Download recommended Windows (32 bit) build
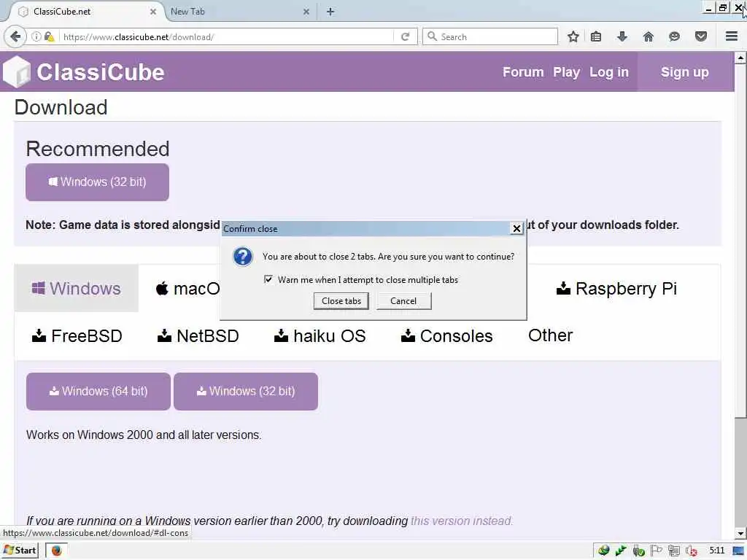747x560 pixels. (97, 182)
